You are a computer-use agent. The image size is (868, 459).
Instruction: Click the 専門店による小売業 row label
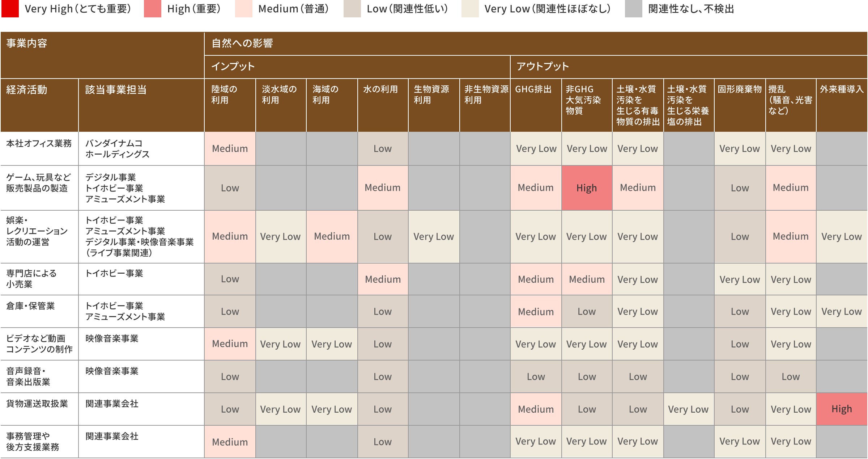39,279
